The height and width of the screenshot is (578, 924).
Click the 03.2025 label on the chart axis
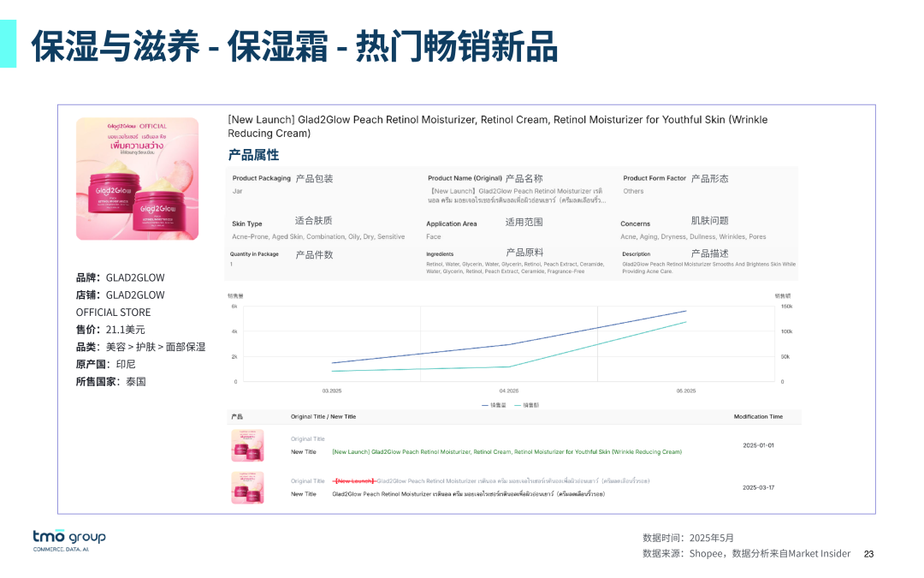(332, 391)
